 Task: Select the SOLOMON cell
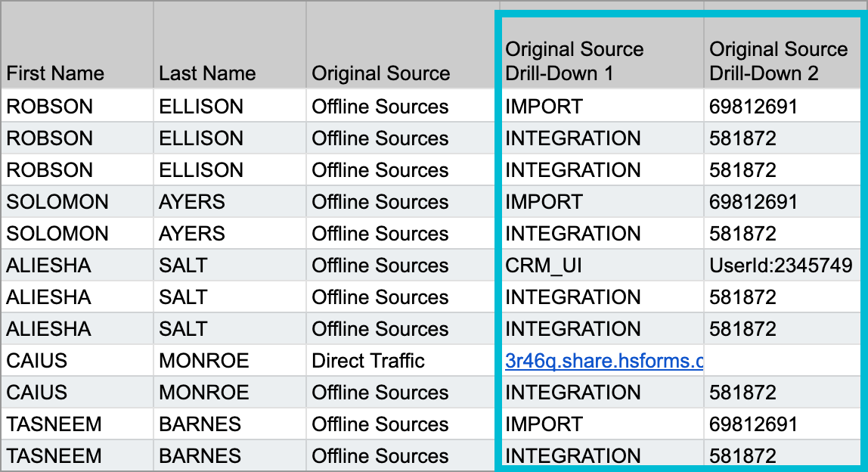point(76,201)
